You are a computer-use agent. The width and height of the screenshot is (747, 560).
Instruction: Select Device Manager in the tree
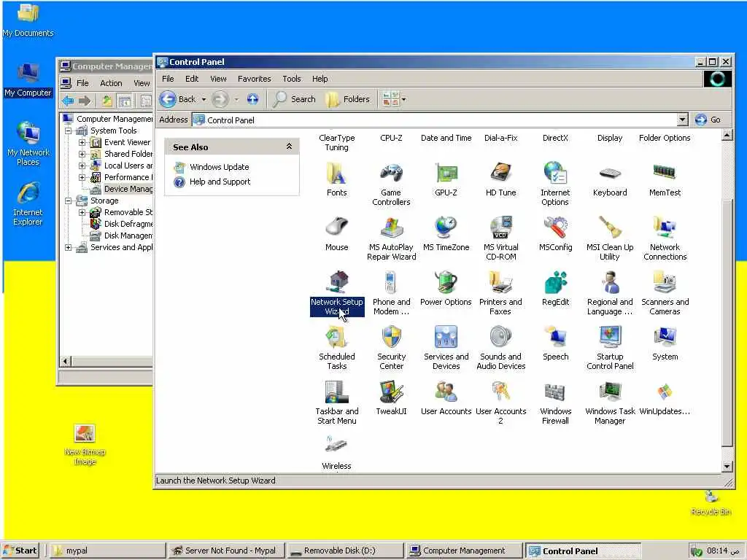(128, 189)
